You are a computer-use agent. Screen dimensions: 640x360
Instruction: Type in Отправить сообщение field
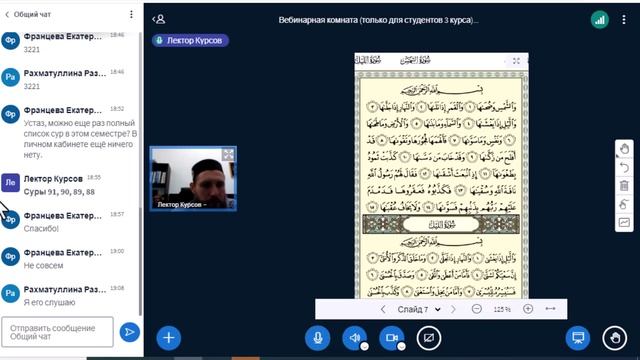coord(57,332)
